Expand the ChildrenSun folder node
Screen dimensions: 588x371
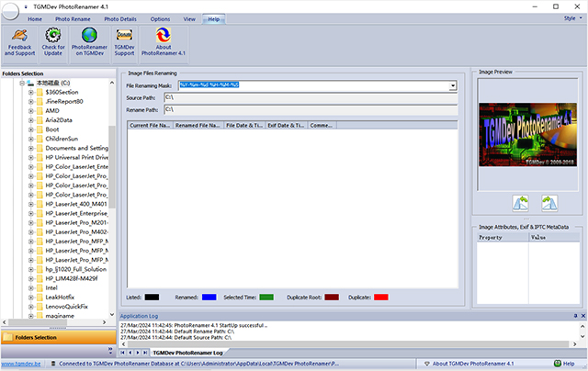click(31, 139)
